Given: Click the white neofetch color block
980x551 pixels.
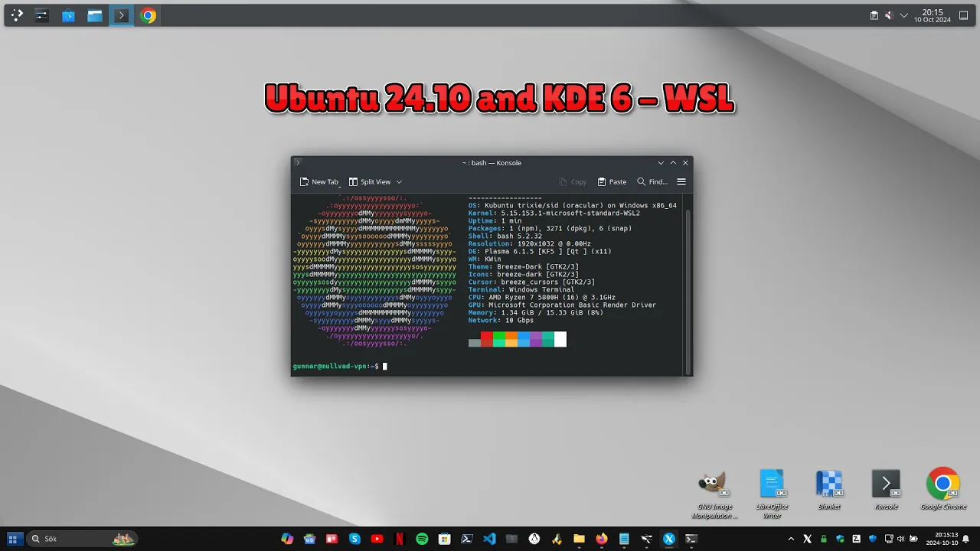Looking at the screenshot, I should point(560,340).
